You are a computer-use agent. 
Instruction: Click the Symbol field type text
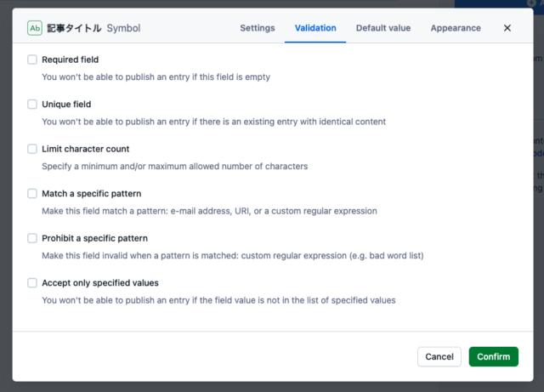click(x=123, y=28)
